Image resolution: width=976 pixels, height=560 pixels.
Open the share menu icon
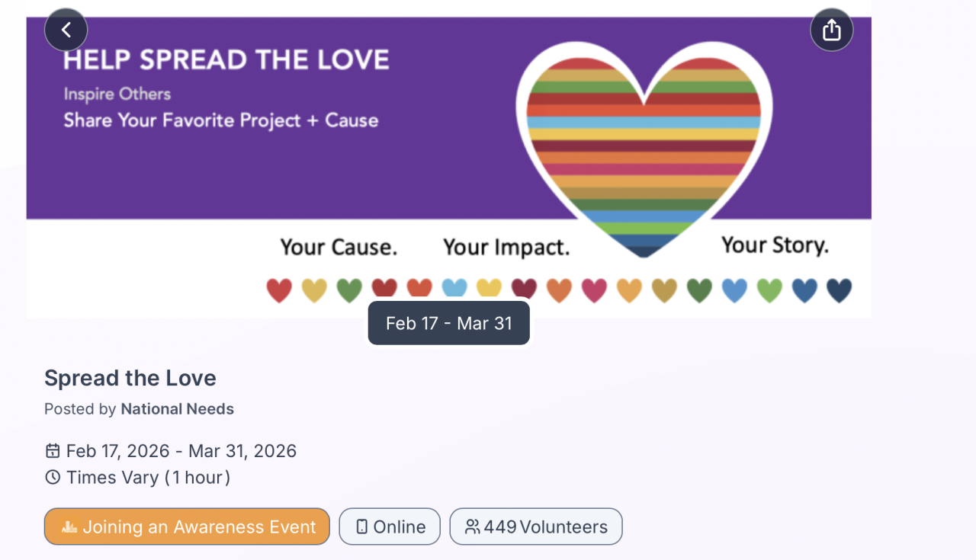(x=831, y=30)
